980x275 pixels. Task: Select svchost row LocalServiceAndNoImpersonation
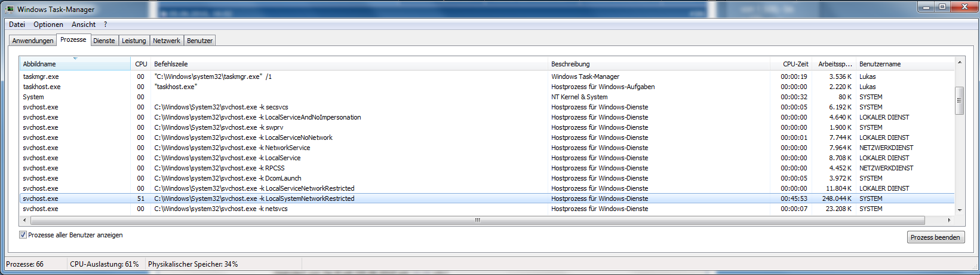click(x=487, y=117)
